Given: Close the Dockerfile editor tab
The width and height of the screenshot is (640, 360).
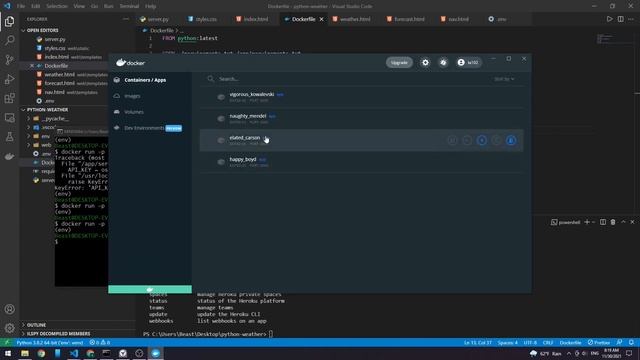Looking at the screenshot, I should [x=322, y=19].
